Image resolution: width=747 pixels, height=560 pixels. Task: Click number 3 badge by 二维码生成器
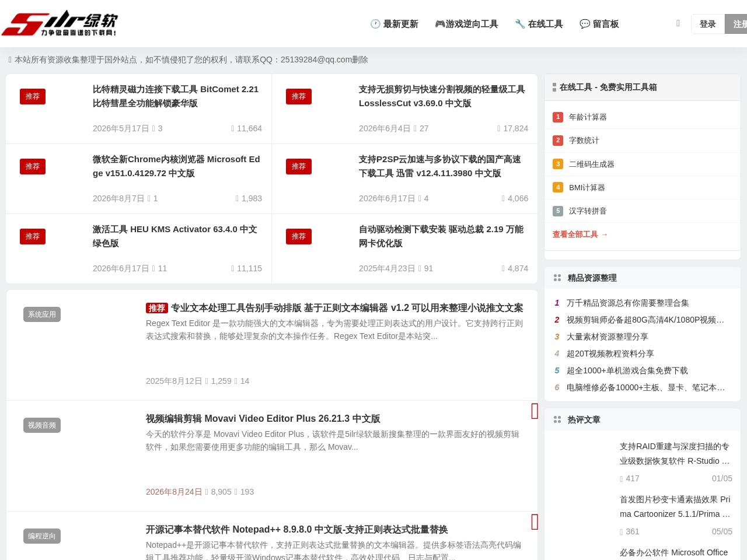(558, 164)
